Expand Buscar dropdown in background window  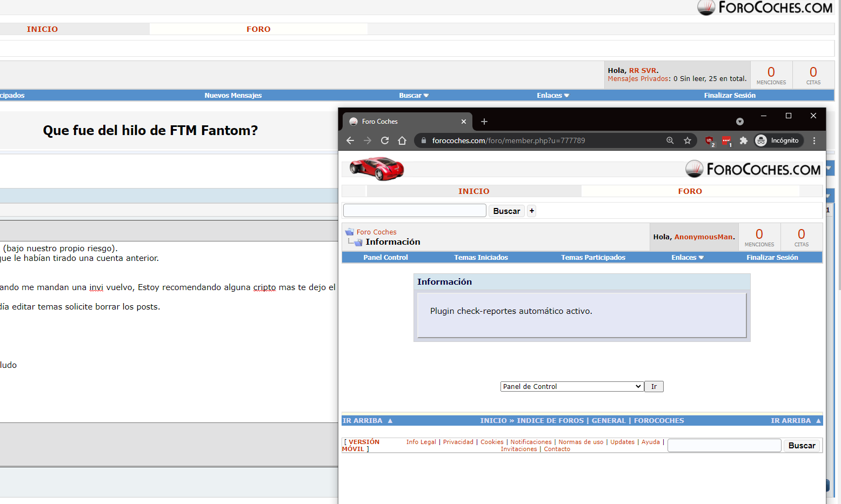[414, 96]
